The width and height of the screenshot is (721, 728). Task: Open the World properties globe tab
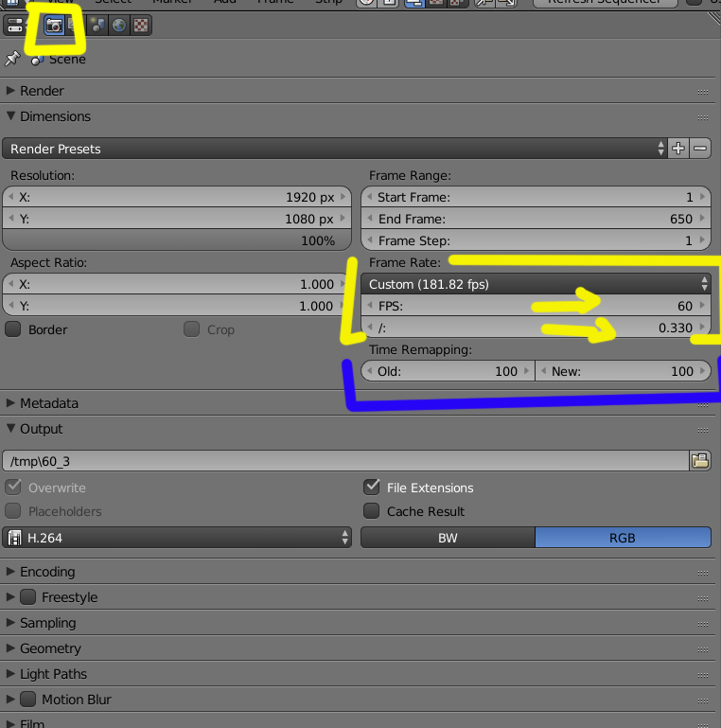pos(119,26)
